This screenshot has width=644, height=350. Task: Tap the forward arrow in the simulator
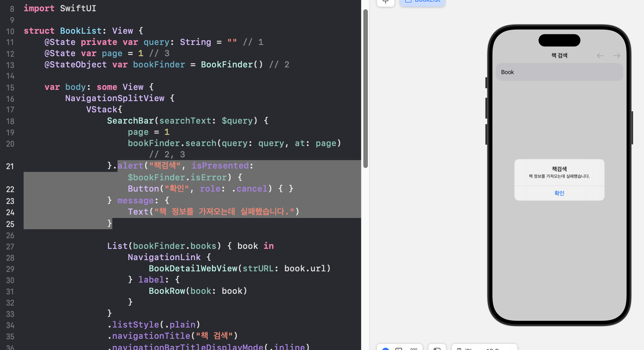coord(617,56)
